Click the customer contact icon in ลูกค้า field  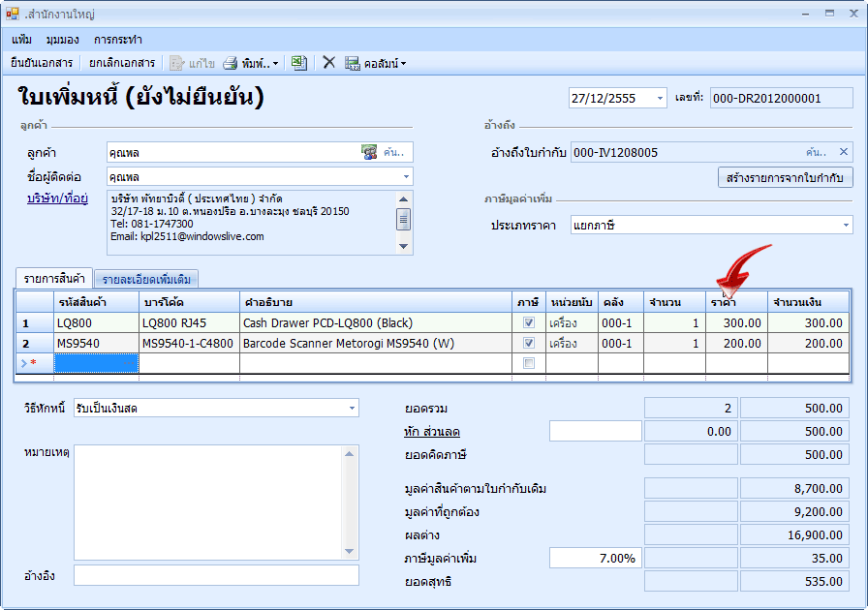coord(369,152)
